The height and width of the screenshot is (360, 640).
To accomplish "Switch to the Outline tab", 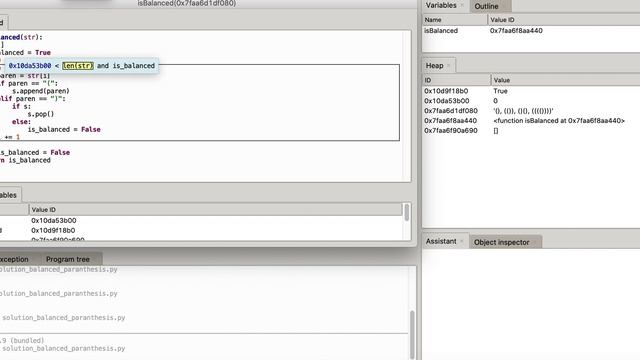I will tap(486, 6).
